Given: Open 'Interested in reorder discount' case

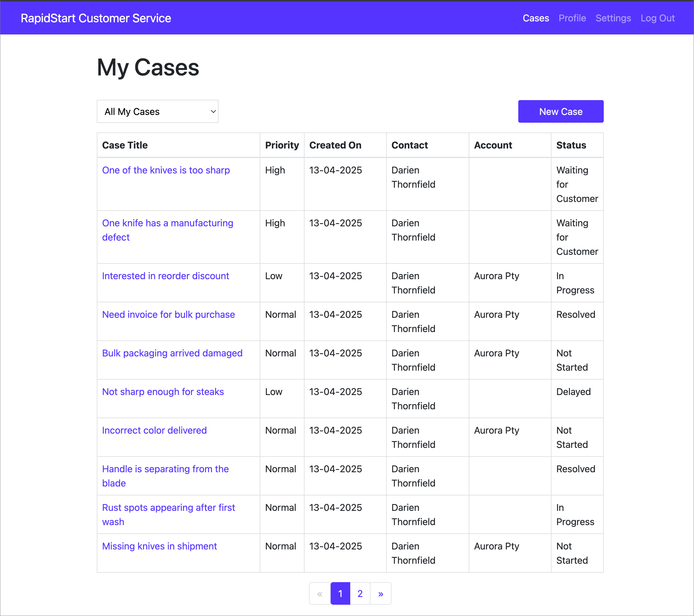Looking at the screenshot, I should pos(165,276).
